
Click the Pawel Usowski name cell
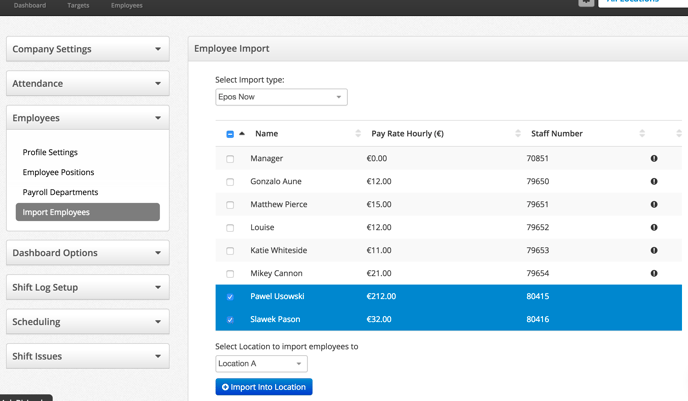click(277, 296)
